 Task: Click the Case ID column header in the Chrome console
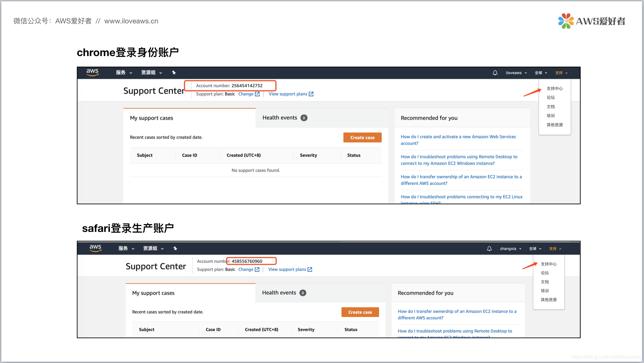[x=190, y=155]
